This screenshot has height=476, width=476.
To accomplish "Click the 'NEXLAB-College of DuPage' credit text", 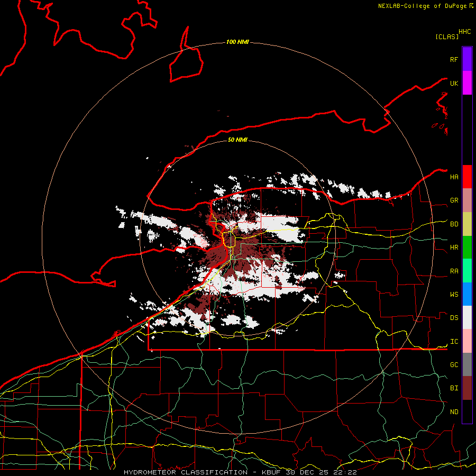I will 422,6.
